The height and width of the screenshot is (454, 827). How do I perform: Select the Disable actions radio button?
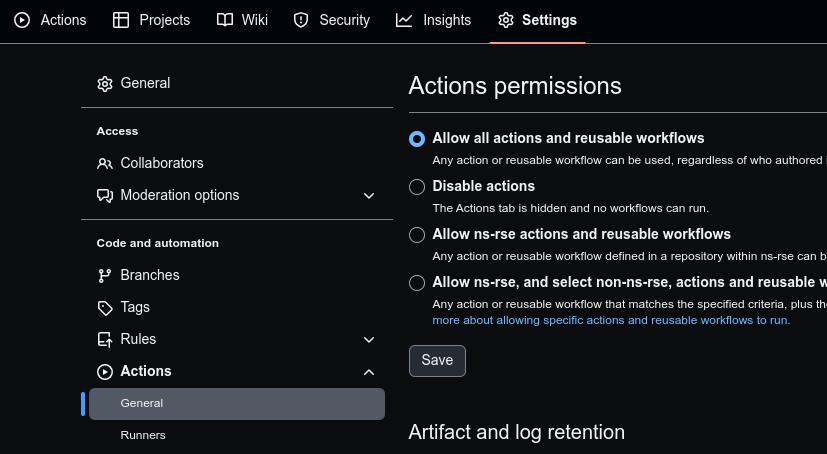417,187
